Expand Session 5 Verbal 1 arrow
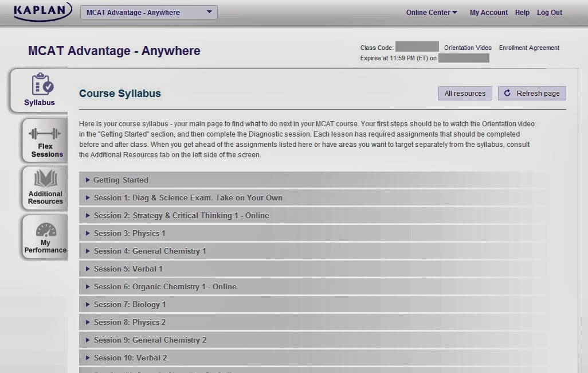The width and height of the screenshot is (588, 373). click(x=87, y=269)
